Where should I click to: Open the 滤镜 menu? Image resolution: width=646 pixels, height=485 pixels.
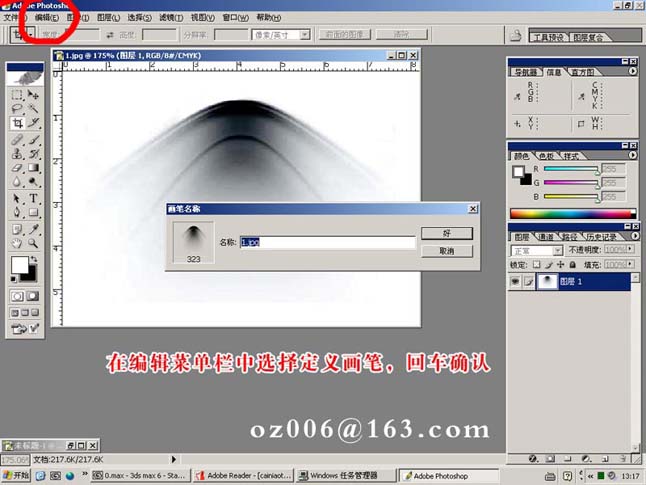pyautogui.click(x=170, y=18)
